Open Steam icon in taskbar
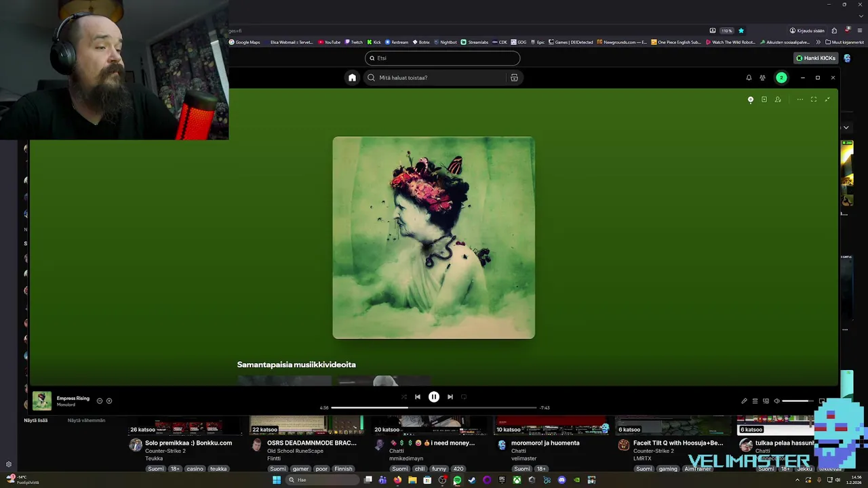The height and width of the screenshot is (488, 868). (472, 480)
